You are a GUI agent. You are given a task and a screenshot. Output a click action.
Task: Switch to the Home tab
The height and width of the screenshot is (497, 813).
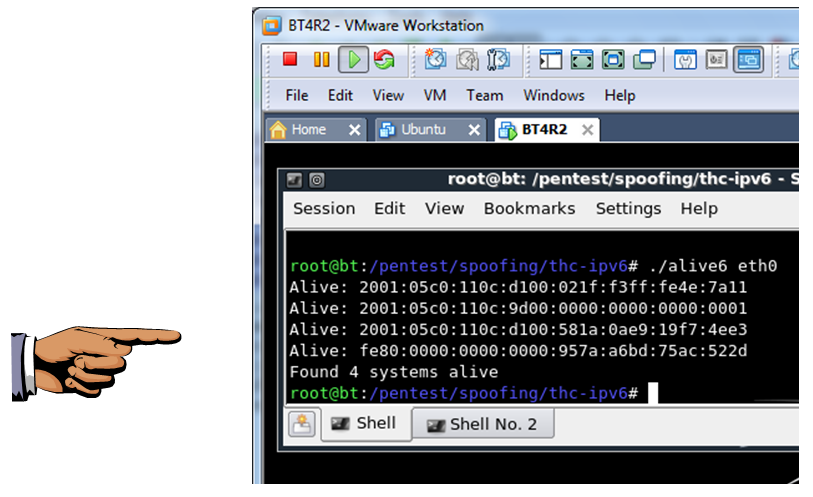[x=308, y=130]
